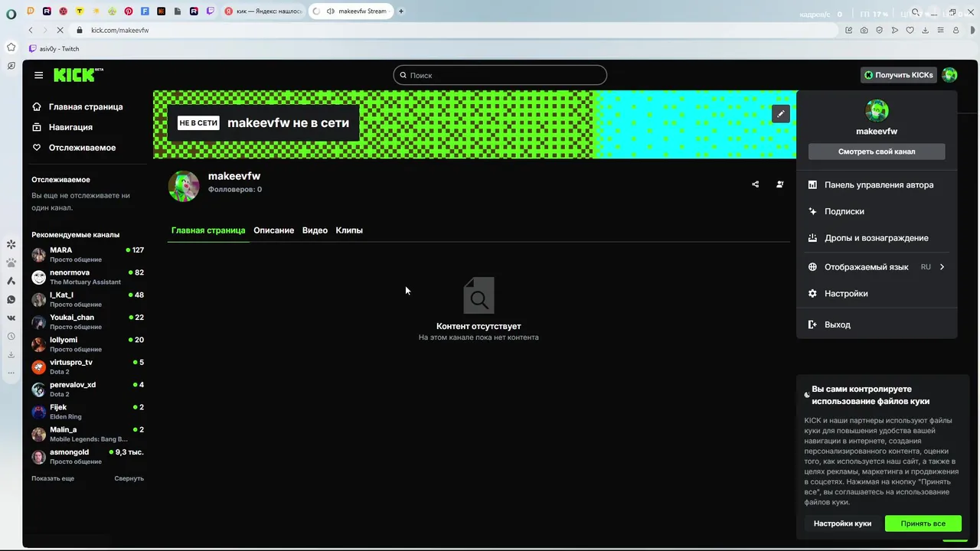Open Главная страница in left sidebar
Image resolution: width=980 pixels, height=551 pixels.
(86, 107)
